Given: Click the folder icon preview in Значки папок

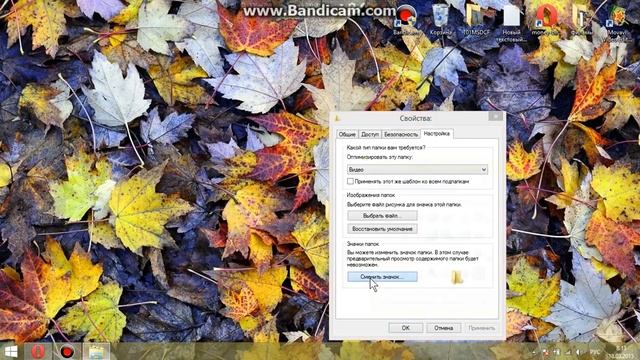Looking at the screenshot, I should 457,277.
